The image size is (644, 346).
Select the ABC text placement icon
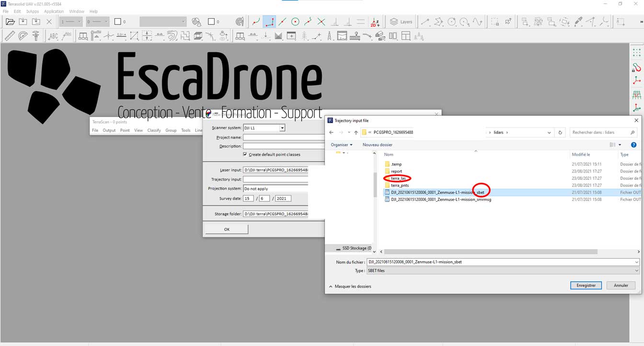(x=54, y=35)
